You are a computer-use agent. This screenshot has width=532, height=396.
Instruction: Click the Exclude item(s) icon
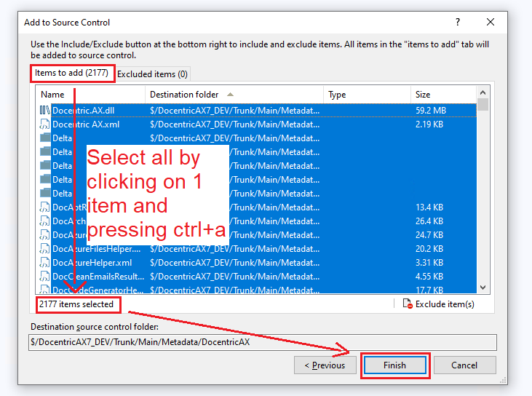tap(408, 304)
